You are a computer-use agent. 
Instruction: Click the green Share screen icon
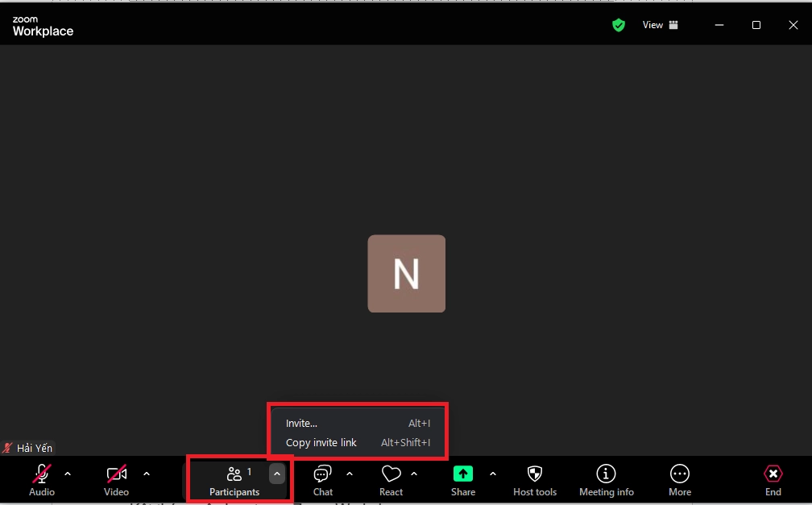click(x=462, y=474)
